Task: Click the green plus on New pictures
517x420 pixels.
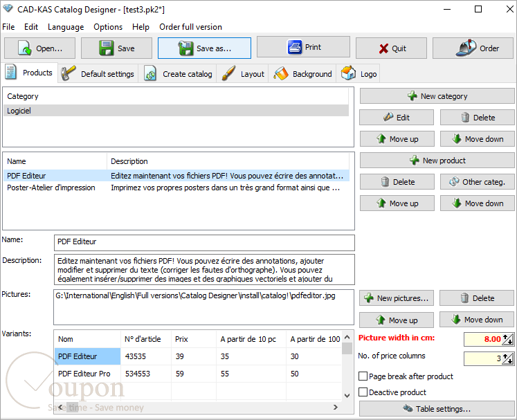Action: 369,298
